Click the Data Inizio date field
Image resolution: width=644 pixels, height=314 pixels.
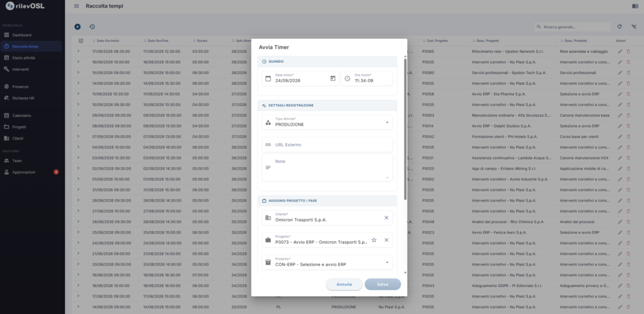click(301, 78)
